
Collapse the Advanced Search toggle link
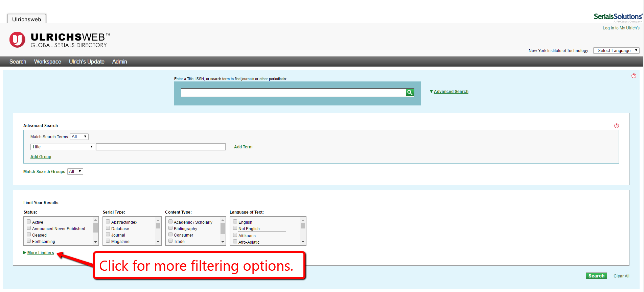point(451,92)
